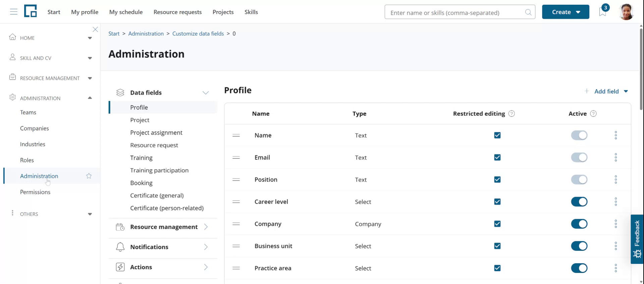This screenshot has width=644, height=284.
Task: Click the Others three-dot icon
Action: point(13,213)
